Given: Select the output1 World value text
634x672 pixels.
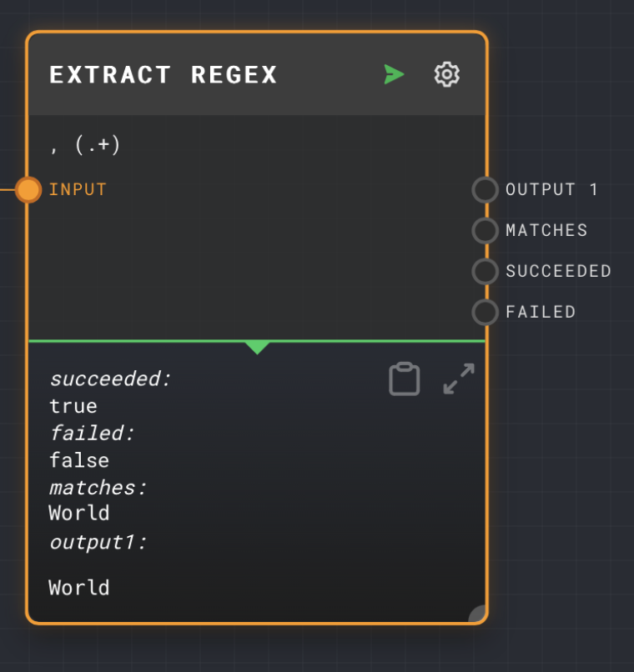Looking at the screenshot, I should (79, 588).
